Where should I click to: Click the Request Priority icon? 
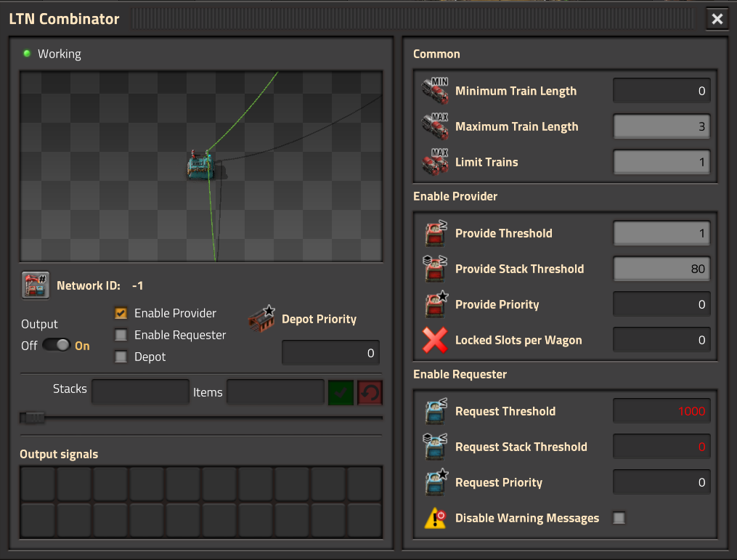tap(435, 482)
